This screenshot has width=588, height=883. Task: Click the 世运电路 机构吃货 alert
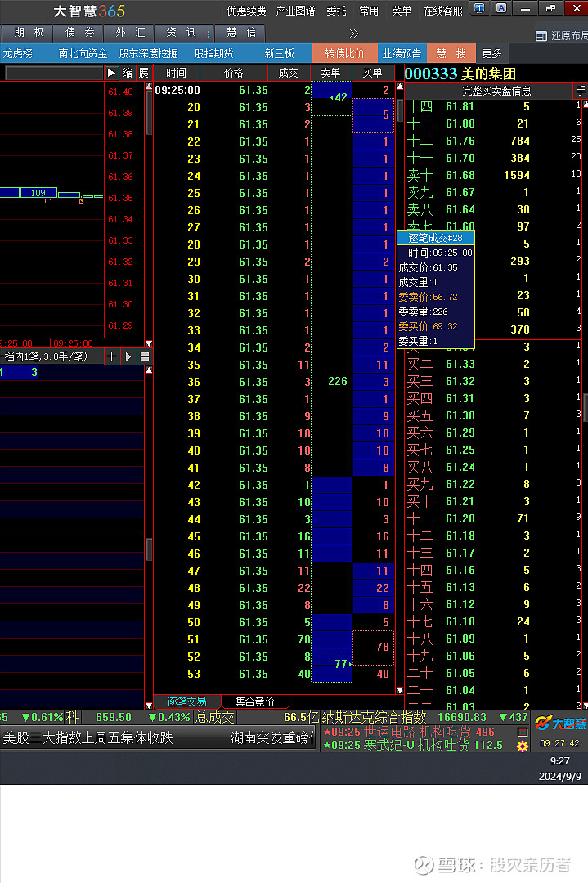[x=409, y=732]
